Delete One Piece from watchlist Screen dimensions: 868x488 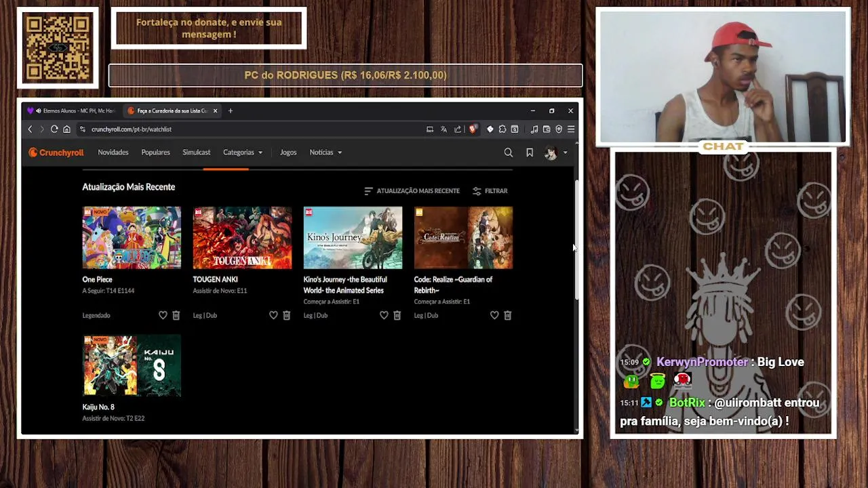(x=176, y=315)
